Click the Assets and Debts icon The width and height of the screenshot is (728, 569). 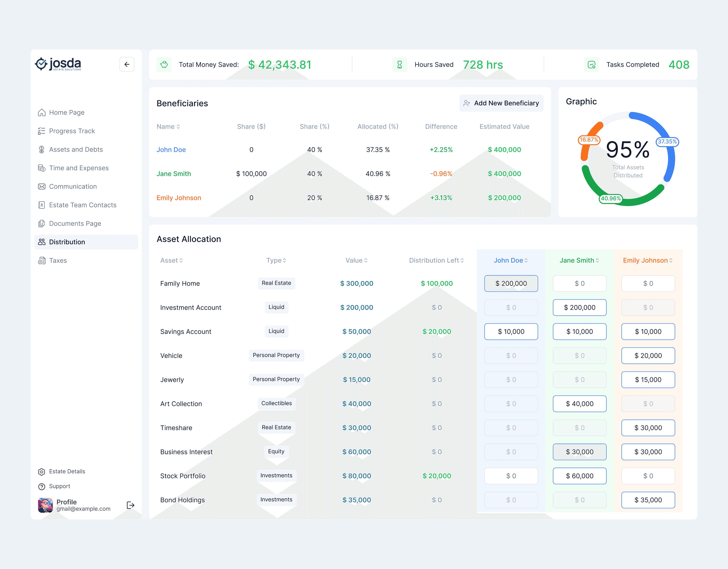pos(42,150)
